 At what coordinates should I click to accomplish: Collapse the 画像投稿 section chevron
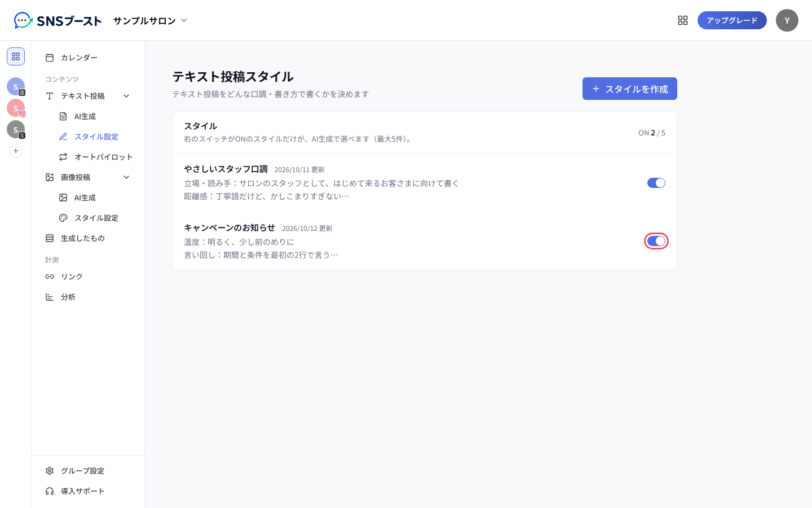(126, 177)
